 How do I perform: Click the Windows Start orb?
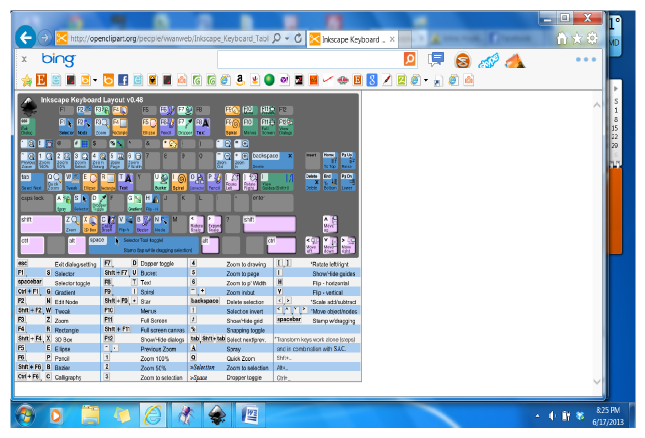[26, 415]
